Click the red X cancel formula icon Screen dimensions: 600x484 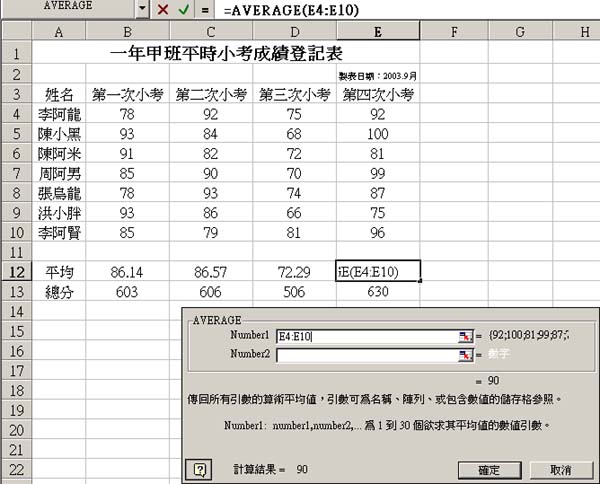162,9
